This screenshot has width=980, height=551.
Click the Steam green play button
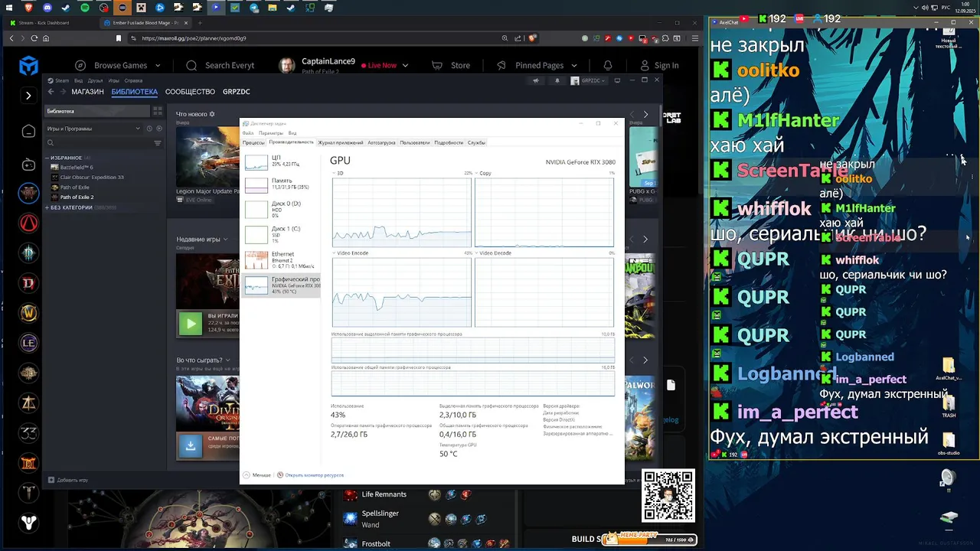pos(190,324)
